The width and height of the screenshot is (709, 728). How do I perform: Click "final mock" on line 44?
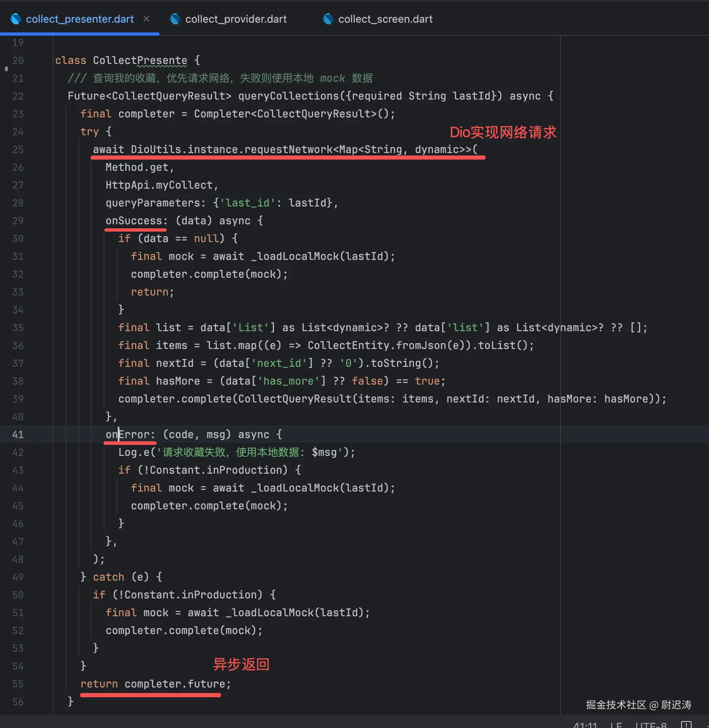coord(162,488)
